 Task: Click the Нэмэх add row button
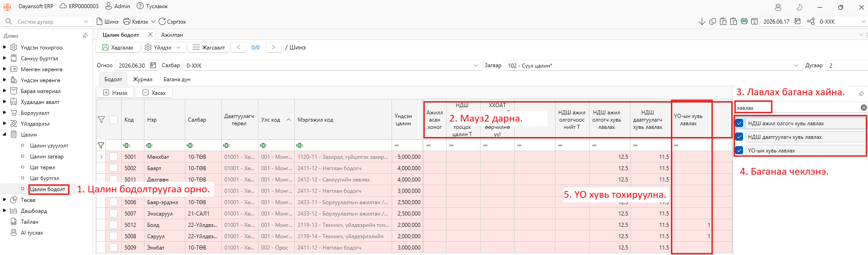[x=115, y=93]
